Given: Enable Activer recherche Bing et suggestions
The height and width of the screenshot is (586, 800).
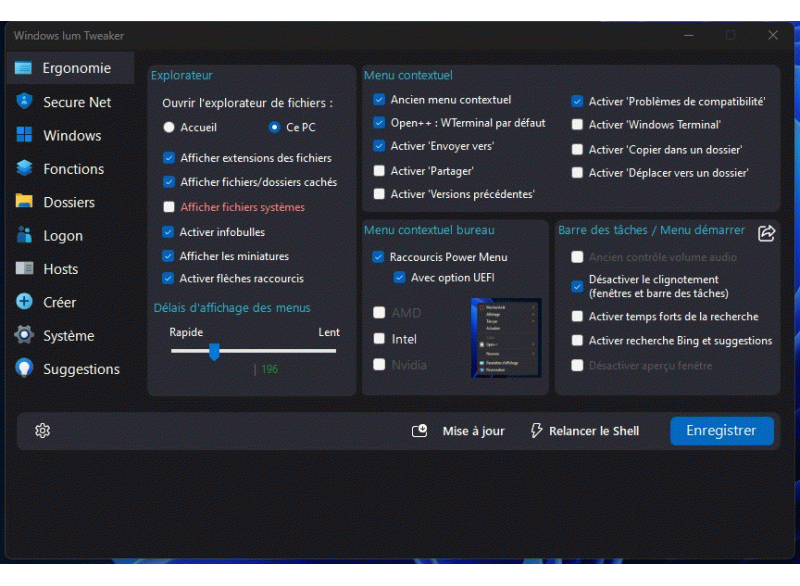Looking at the screenshot, I should (x=577, y=340).
